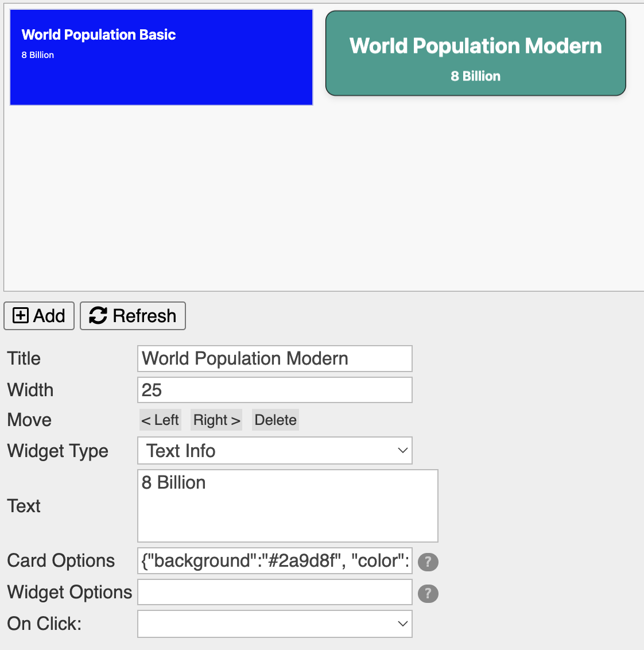The width and height of the screenshot is (644, 650).
Task: Click into the Width field
Action: [x=275, y=390]
